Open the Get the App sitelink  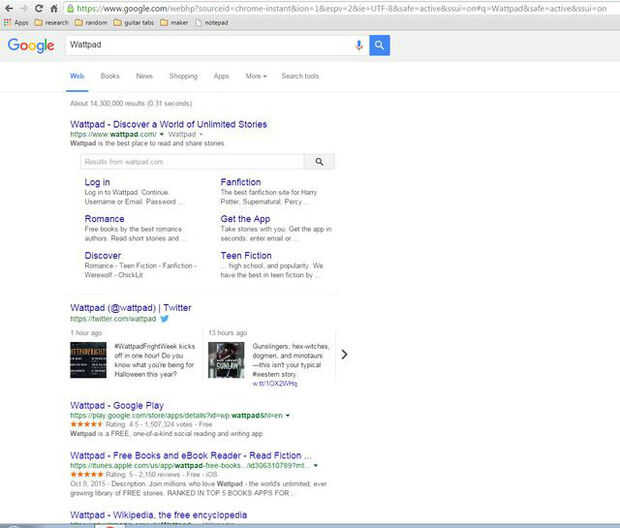point(245,219)
